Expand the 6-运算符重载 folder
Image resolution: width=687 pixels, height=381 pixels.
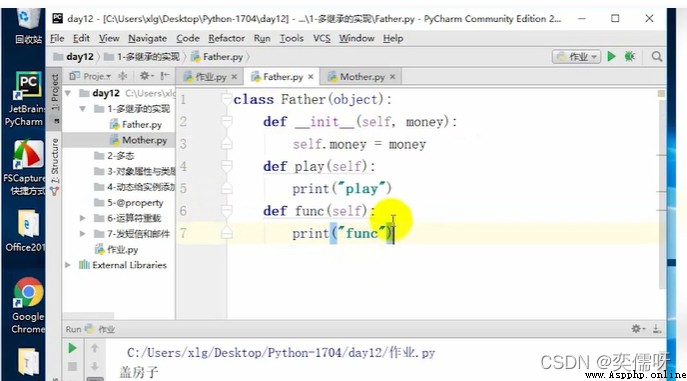pos(82,218)
